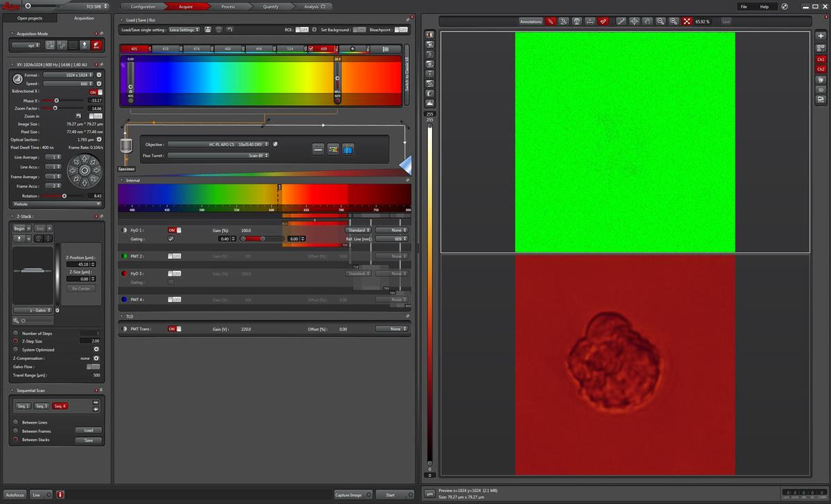
Task: Click the fit-to-window zoom icon
Action: pos(687,21)
